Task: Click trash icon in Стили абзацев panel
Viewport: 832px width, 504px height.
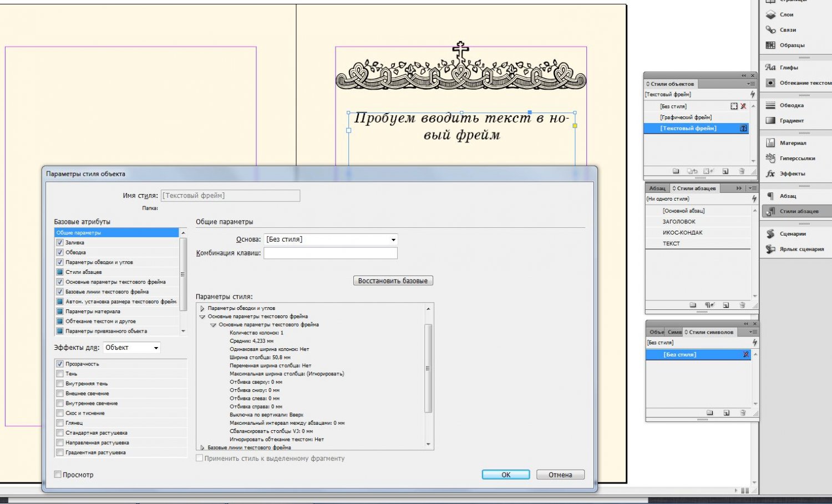Action: coord(742,305)
